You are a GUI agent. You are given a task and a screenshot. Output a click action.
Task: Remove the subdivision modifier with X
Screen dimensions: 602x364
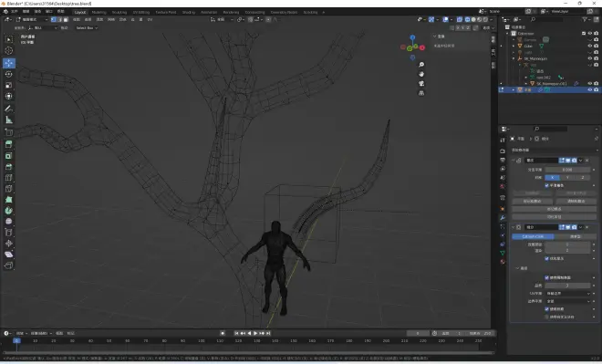point(587,227)
